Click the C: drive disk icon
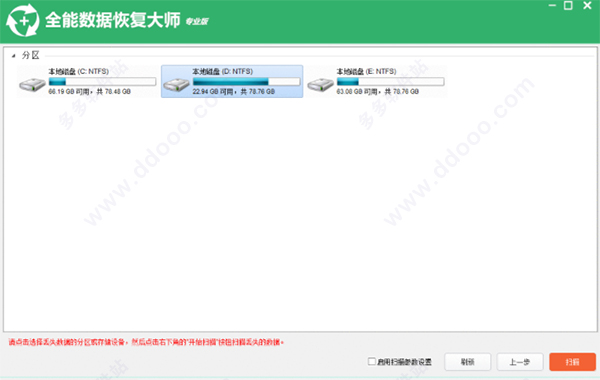 click(32, 84)
